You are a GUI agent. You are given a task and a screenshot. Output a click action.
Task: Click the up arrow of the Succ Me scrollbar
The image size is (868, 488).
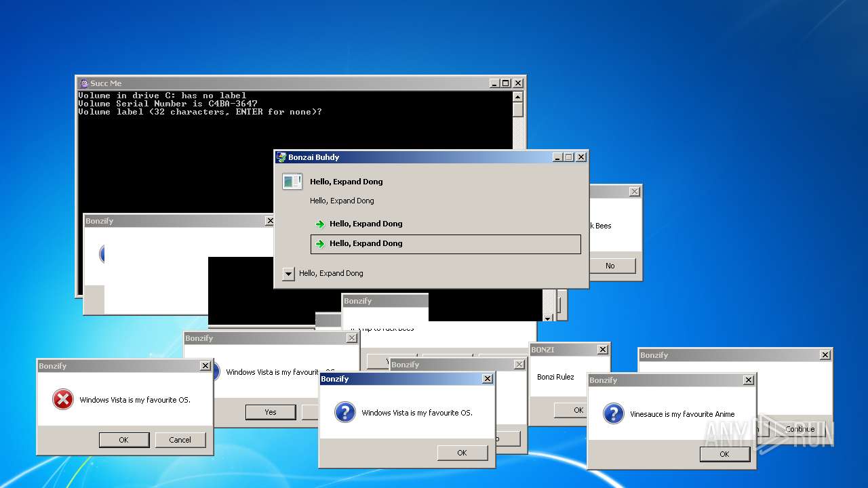518,96
